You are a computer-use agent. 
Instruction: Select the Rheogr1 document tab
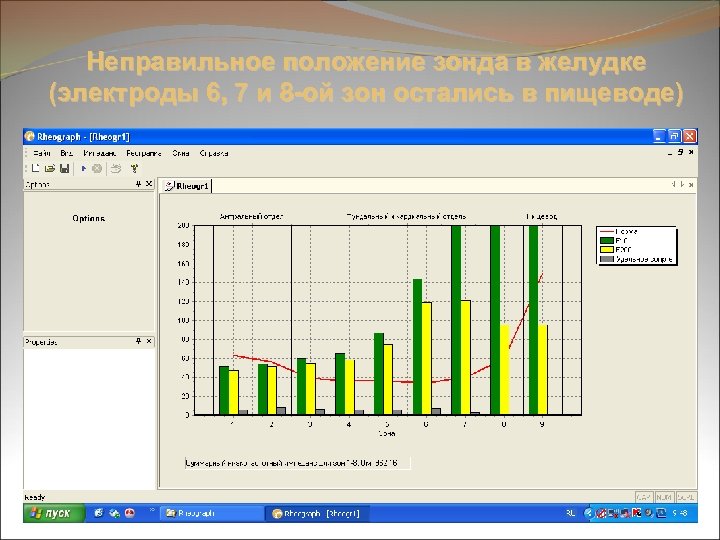click(187, 186)
